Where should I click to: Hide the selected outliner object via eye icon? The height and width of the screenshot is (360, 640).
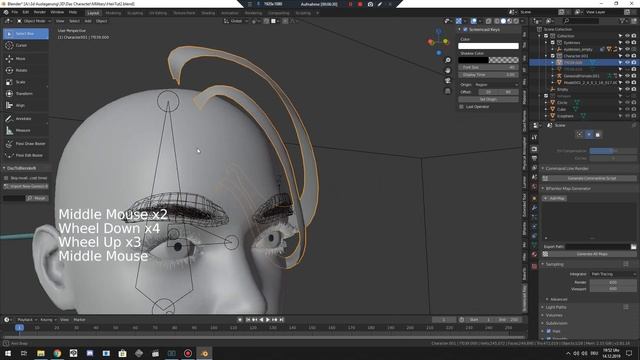[x=627, y=62]
